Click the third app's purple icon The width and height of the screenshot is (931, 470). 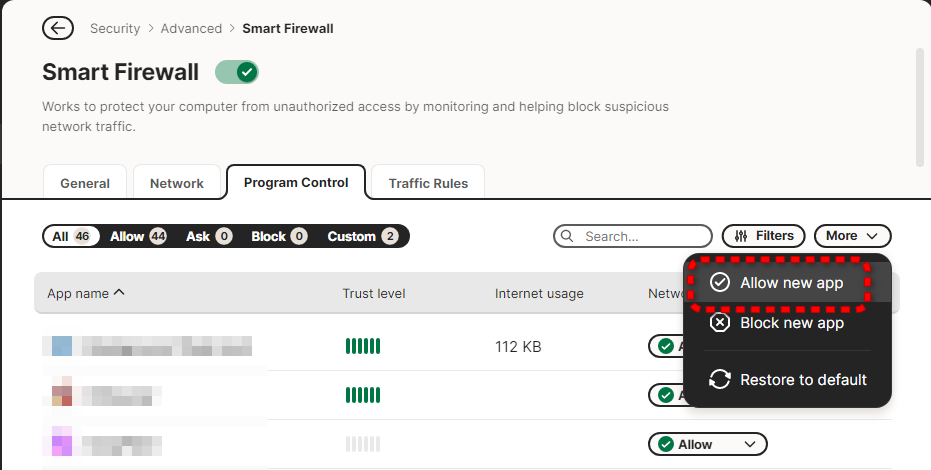[62, 444]
